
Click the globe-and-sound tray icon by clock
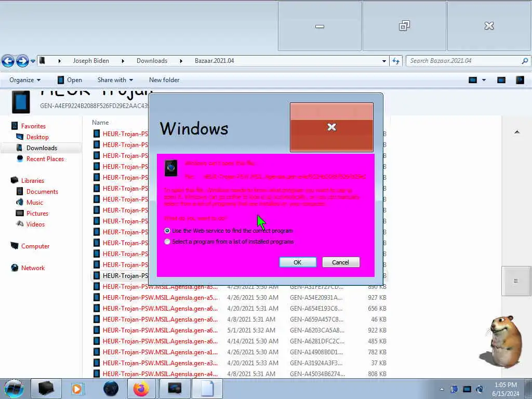[x=480, y=389]
